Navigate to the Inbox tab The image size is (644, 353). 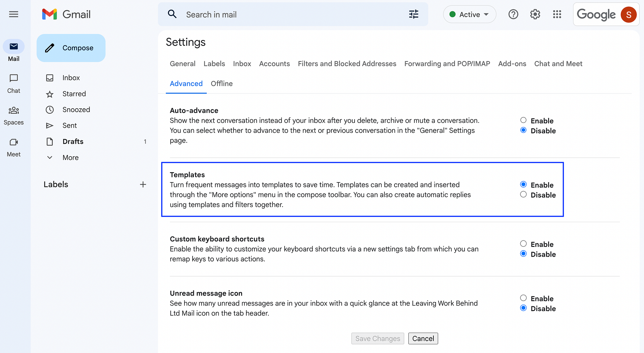pyautogui.click(x=242, y=64)
